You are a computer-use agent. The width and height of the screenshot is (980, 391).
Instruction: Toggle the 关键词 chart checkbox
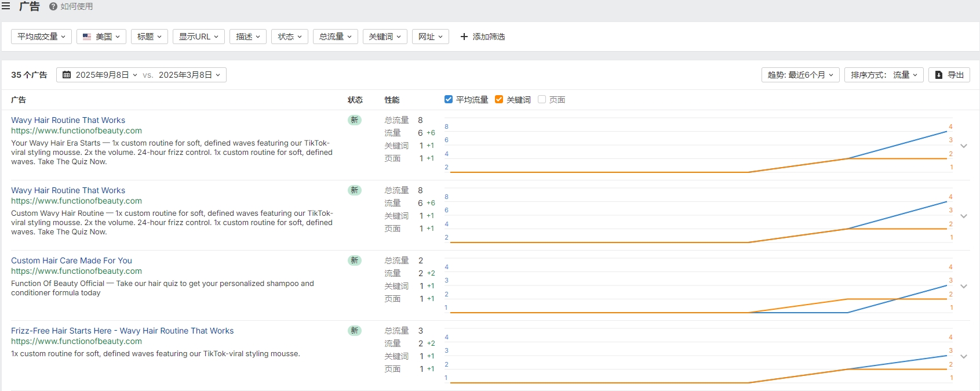click(x=499, y=99)
